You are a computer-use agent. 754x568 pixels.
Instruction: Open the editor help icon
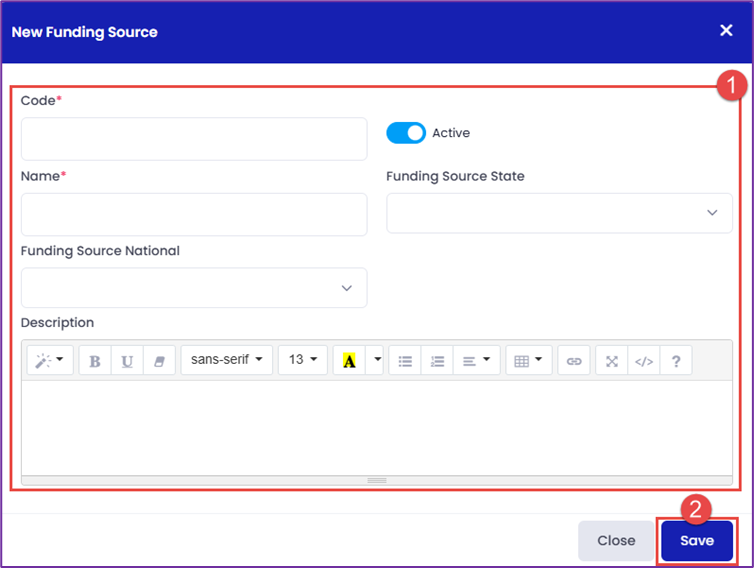coord(676,360)
